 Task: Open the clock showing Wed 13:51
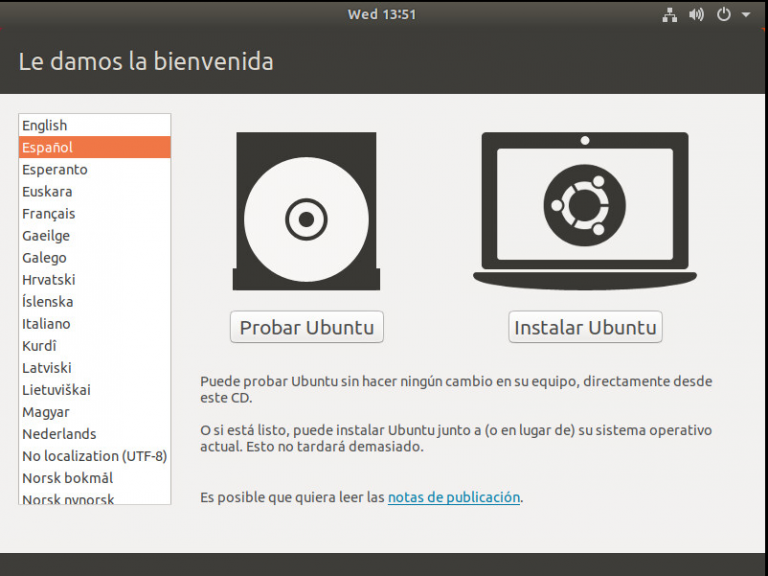(382, 15)
